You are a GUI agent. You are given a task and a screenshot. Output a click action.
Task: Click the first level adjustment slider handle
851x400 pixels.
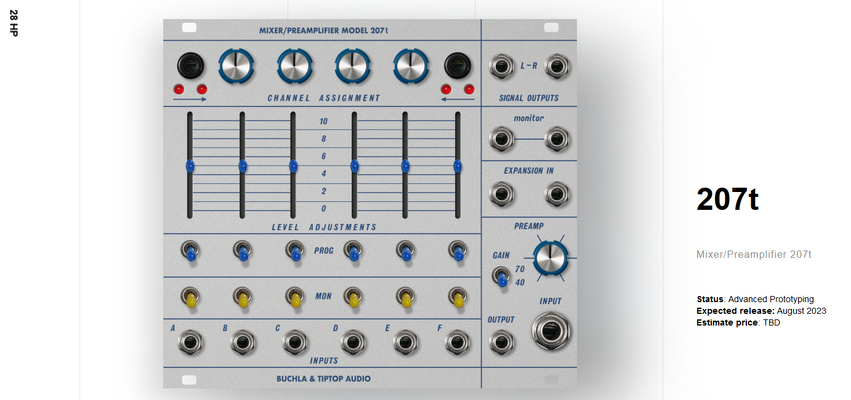(x=189, y=166)
